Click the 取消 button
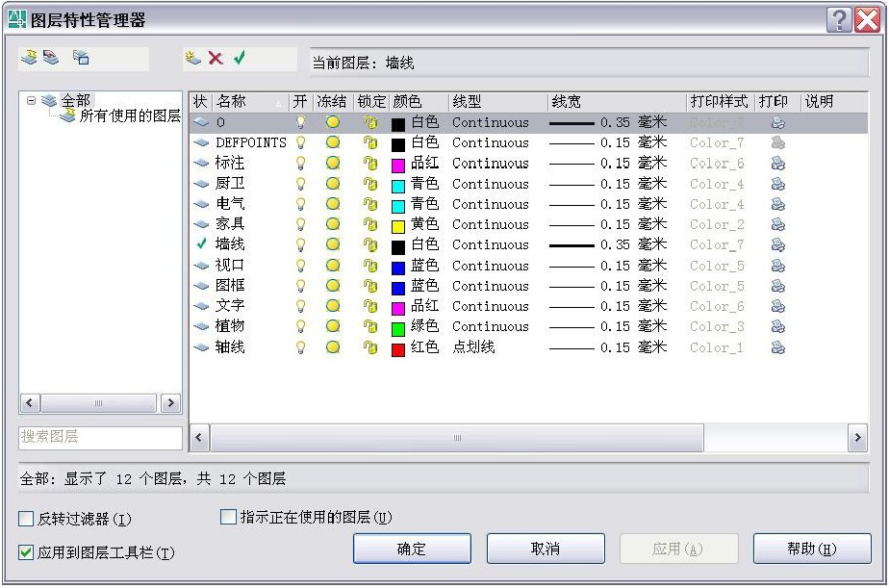889x588 pixels. 546,549
